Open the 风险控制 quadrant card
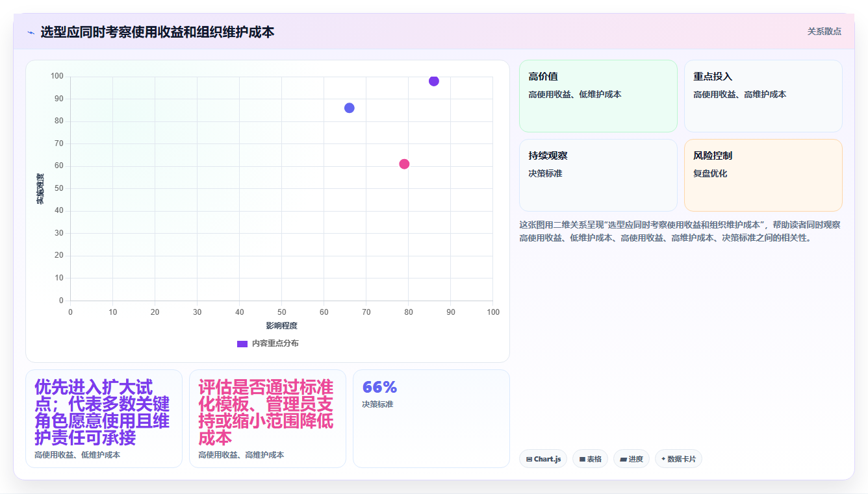 pyautogui.click(x=763, y=175)
